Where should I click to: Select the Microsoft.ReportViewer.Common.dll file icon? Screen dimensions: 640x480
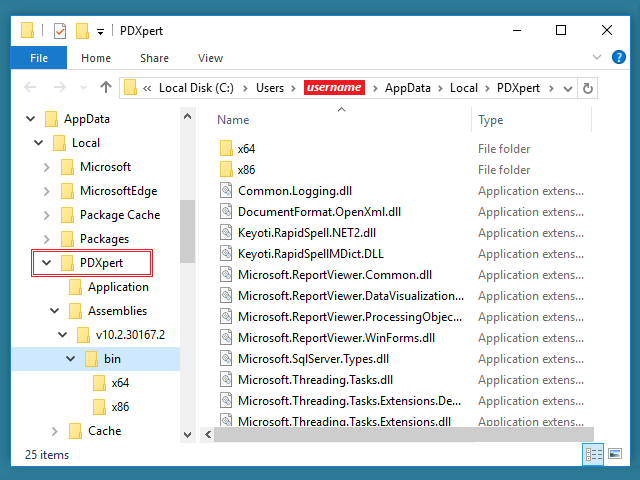click(x=226, y=274)
